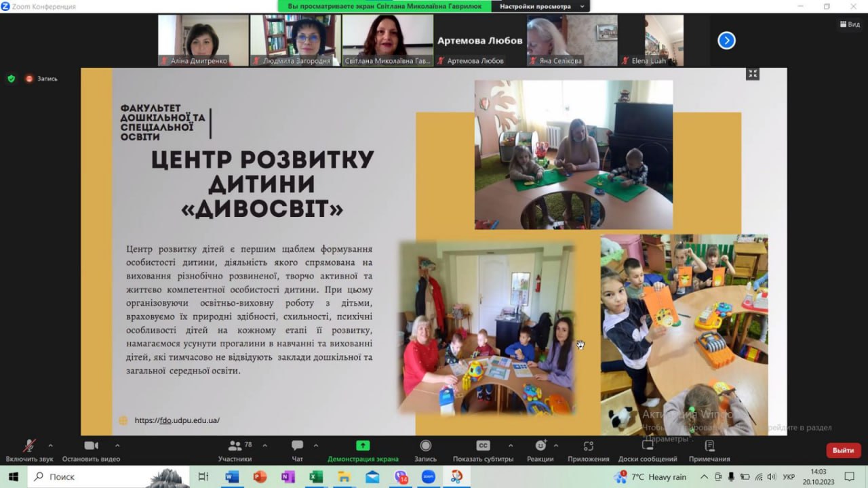This screenshot has width=868, height=488.
Task: Click green Демонстрация экрана share button
Action: (363, 451)
